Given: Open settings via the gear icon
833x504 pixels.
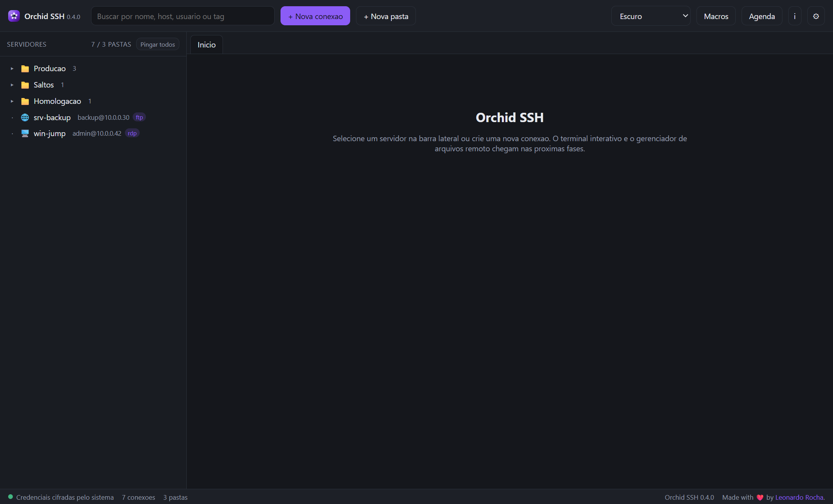Looking at the screenshot, I should pyautogui.click(x=816, y=16).
